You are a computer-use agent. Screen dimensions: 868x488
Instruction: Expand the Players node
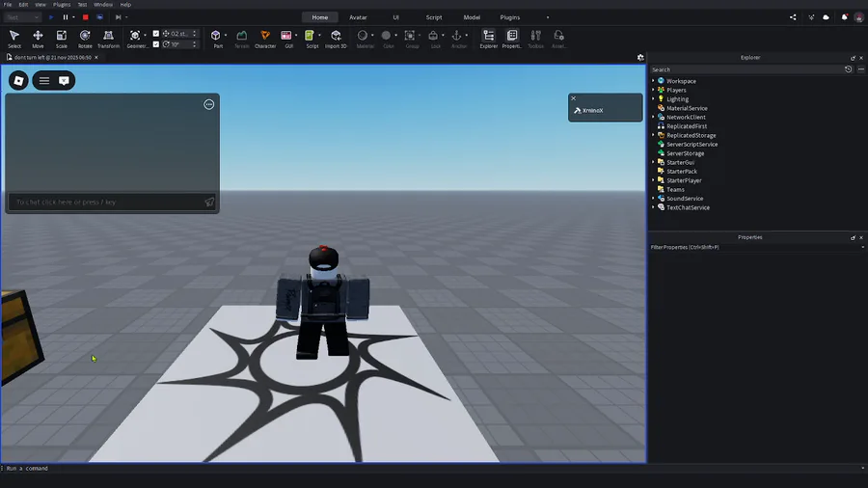point(653,90)
